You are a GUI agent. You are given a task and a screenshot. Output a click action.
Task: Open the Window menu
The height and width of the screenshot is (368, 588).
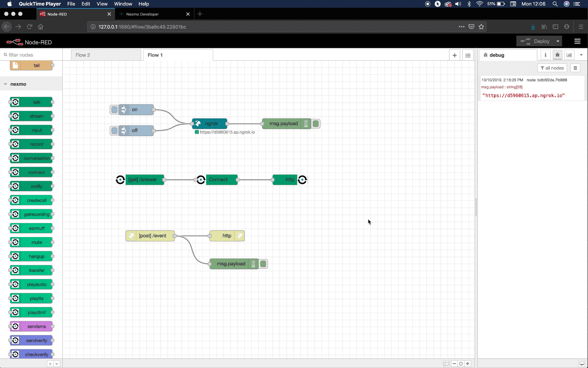coord(123,4)
